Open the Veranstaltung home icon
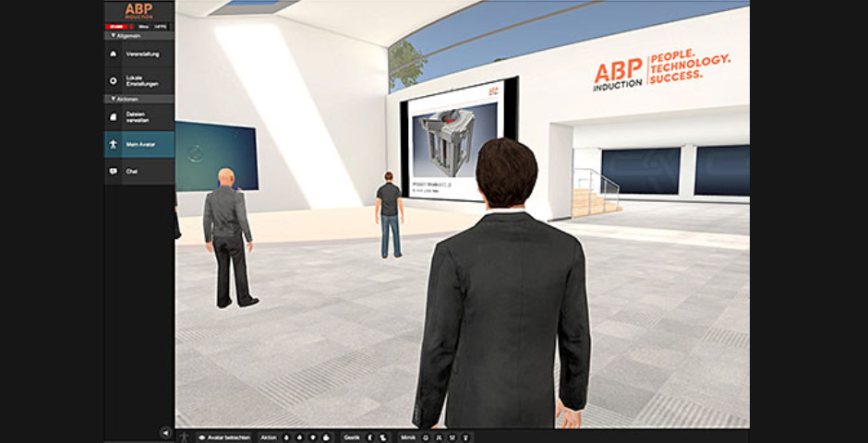The width and height of the screenshot is (868, 443). click(x=114, y=54)
